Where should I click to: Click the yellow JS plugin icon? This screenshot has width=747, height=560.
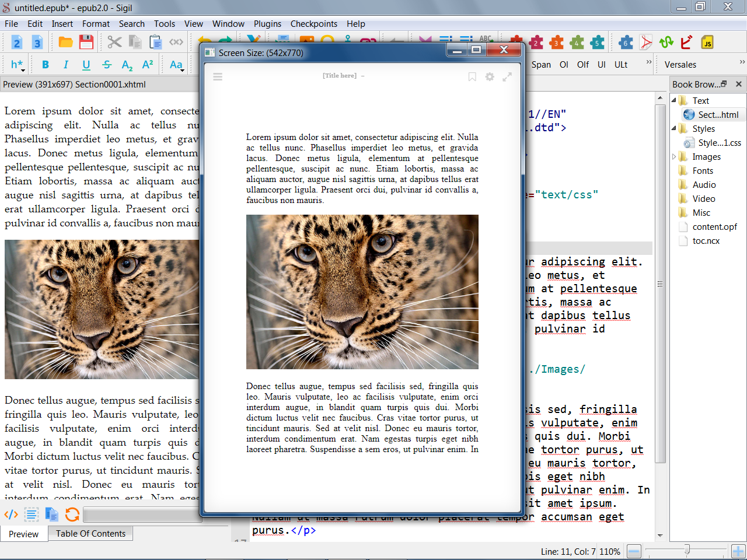pos(707,42)
